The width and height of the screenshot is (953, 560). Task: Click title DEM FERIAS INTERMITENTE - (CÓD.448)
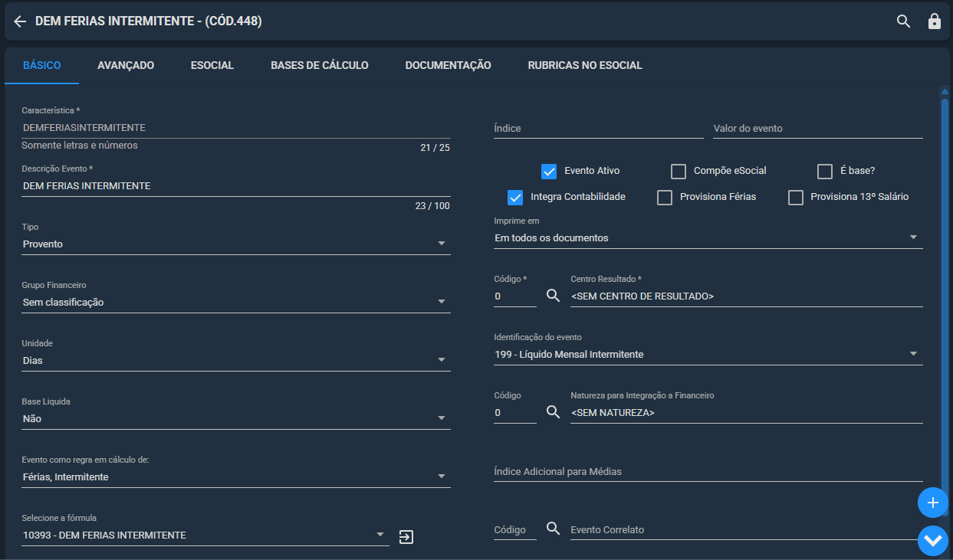[x=149, y=21]
